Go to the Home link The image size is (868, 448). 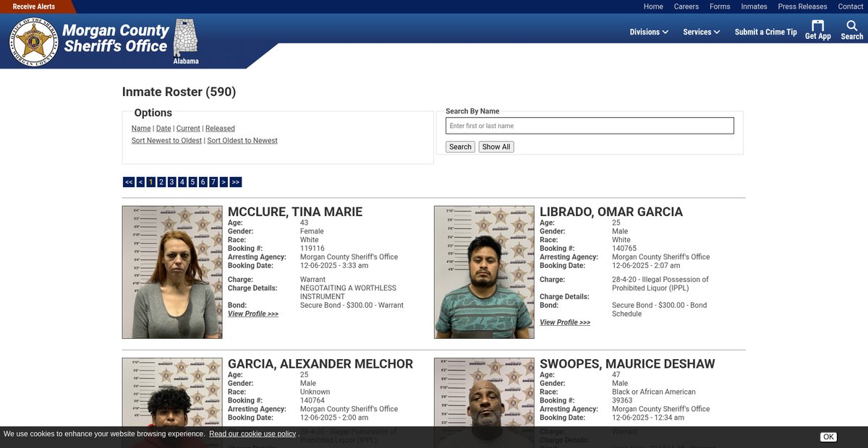[x=653, y=7]
